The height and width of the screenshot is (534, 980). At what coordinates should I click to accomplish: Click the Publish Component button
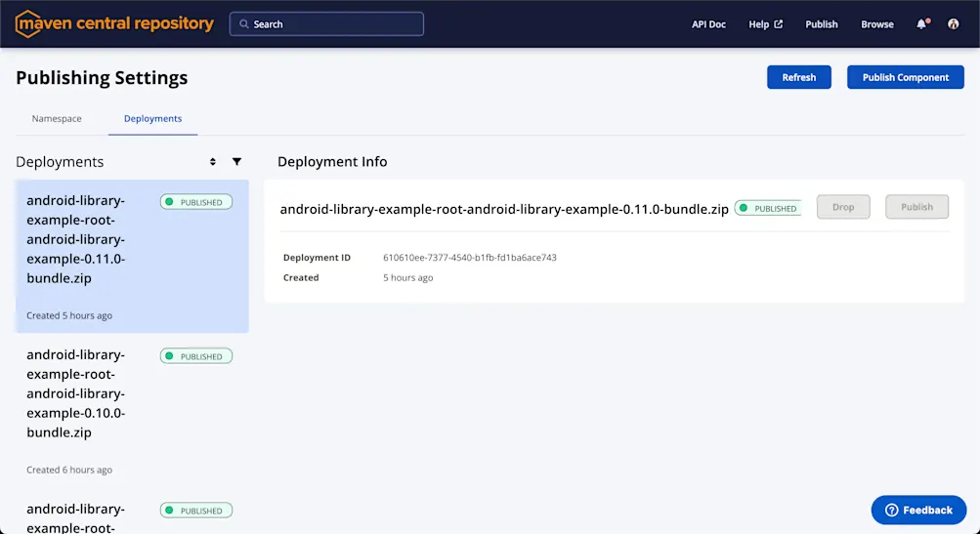[906, 77]
